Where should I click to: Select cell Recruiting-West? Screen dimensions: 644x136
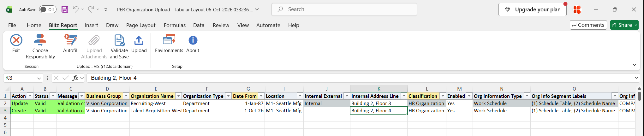pyautogui.click(x=156, y=103)
